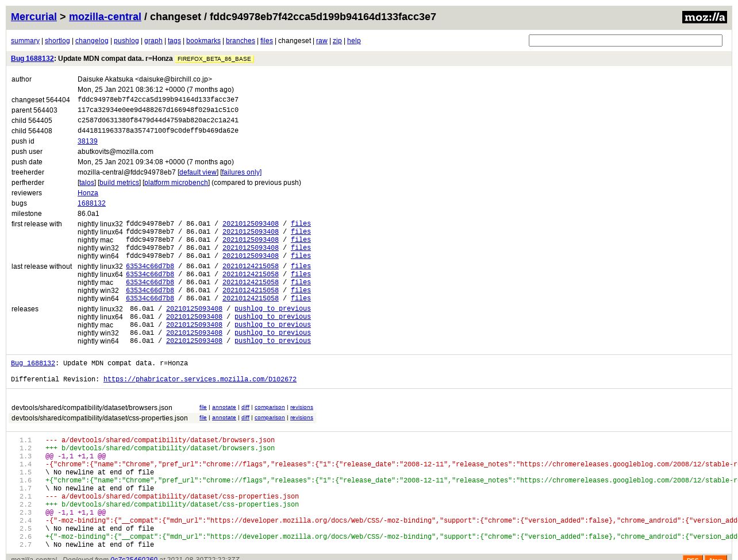Viewport: 738px width, 560px height.
Task: Click the FIREFOX_BETA_86_BASE tag
Action: tap(214, 59)
